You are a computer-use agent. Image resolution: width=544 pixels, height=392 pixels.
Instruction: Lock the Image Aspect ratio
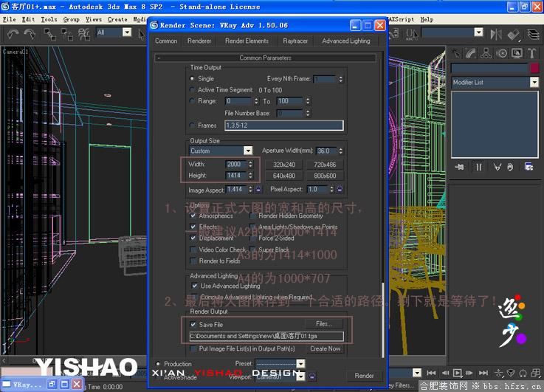[258, 190]
